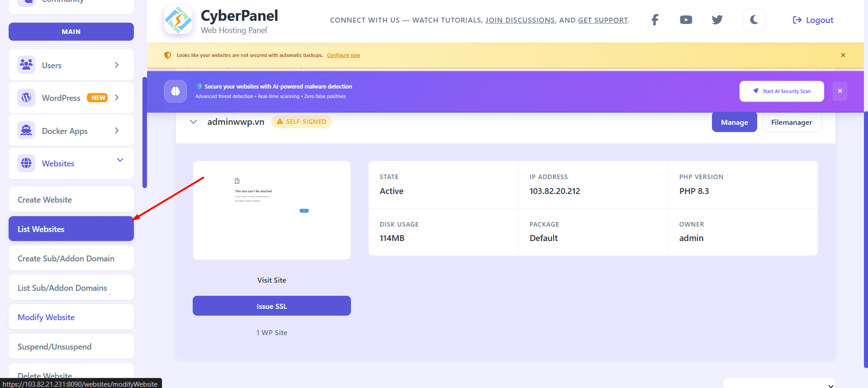Close the backup warning notification

[843, 55]
